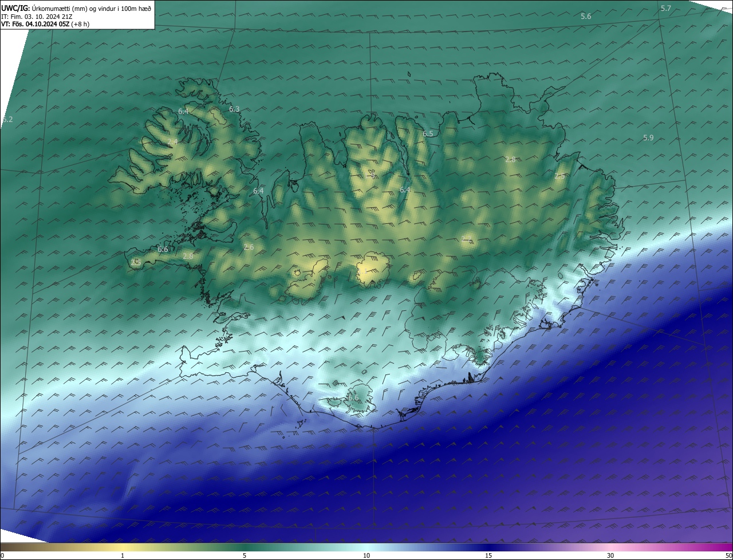Image resolution: width=733 pixels, height=560 pixels.
Task: Select the 6.5 value label
Action: 428,134
